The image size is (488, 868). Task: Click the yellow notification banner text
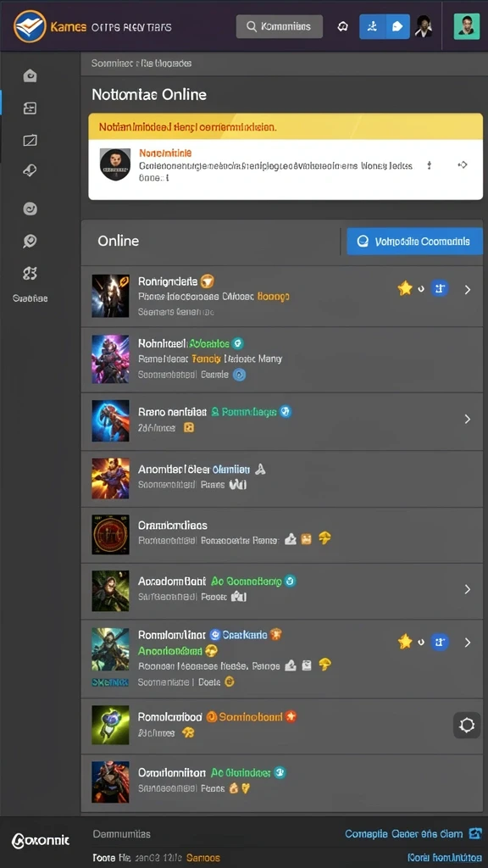coord(187,127)
